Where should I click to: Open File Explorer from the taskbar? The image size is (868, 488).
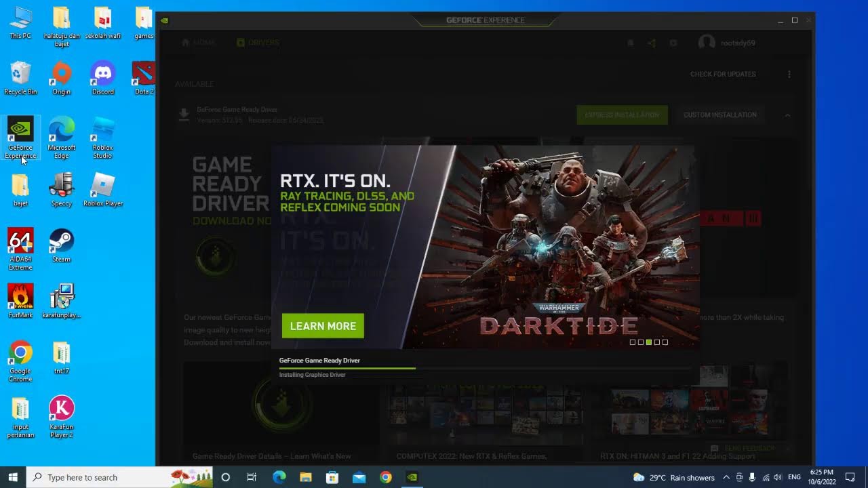pyautogui.click(x=306, y=477)
